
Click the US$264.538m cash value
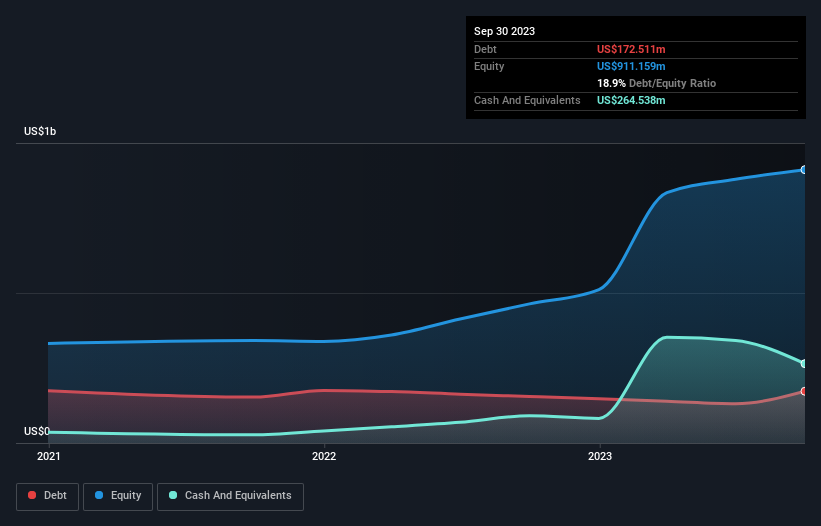click(631, 100)
